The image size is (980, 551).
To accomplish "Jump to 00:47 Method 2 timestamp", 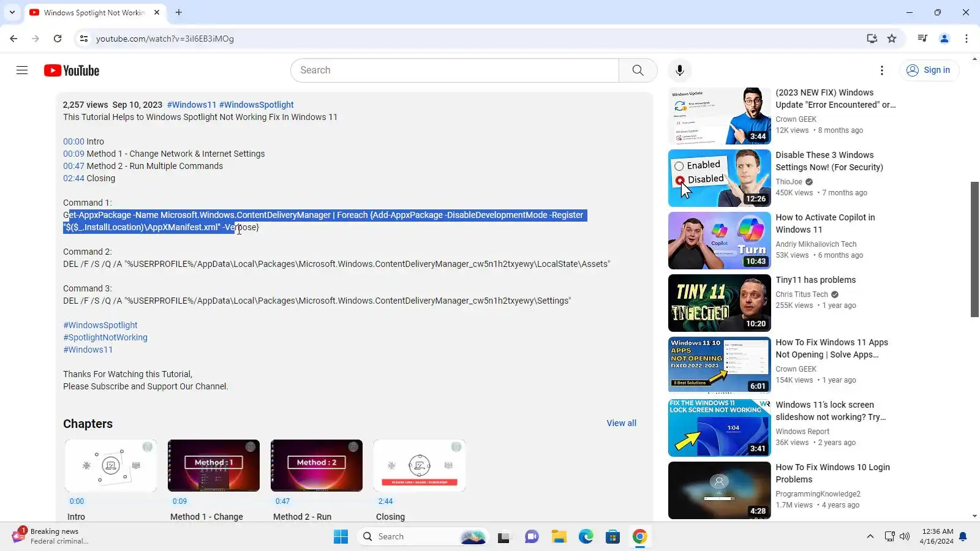I will coord(73,166).
